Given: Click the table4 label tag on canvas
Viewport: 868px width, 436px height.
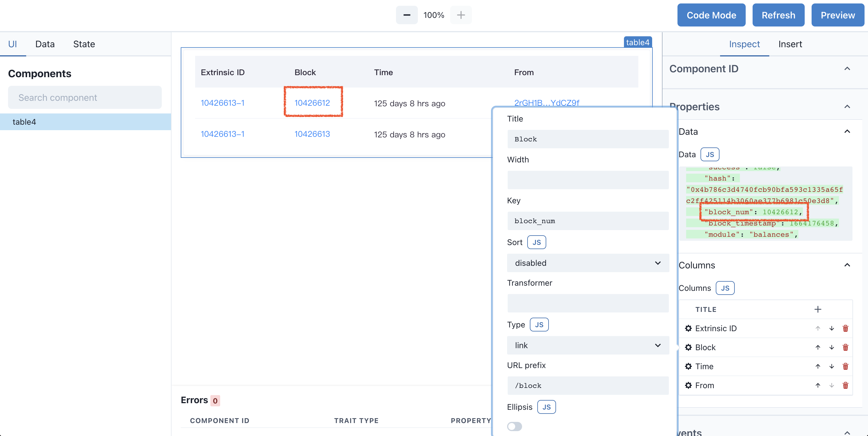Looking at the screenshot, I should coord(637,42).
